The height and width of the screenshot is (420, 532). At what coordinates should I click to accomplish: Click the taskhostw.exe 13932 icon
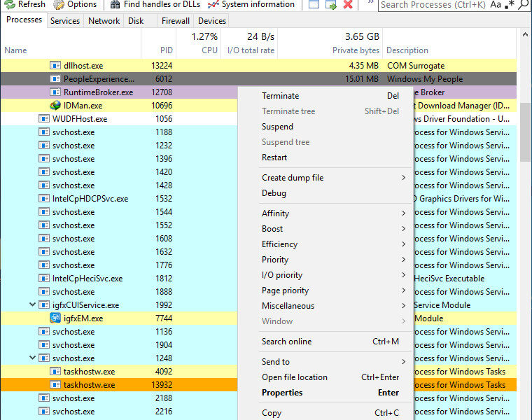tap(55, 385)
